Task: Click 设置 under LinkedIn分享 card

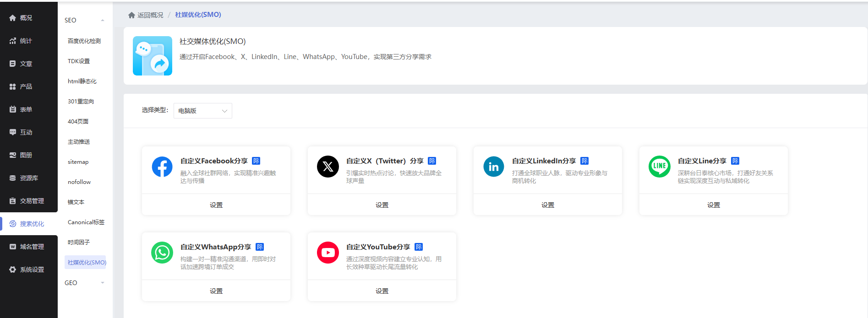Action: click(548, 205)
